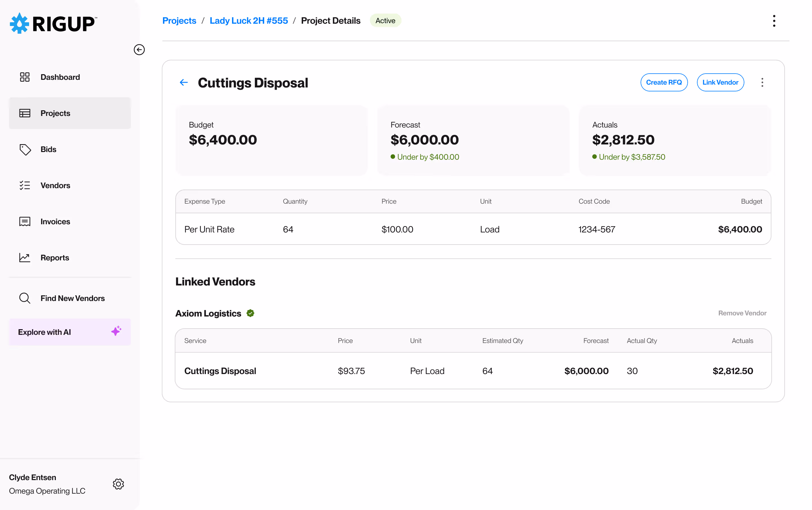Click the Active status badge

point(385,21)
